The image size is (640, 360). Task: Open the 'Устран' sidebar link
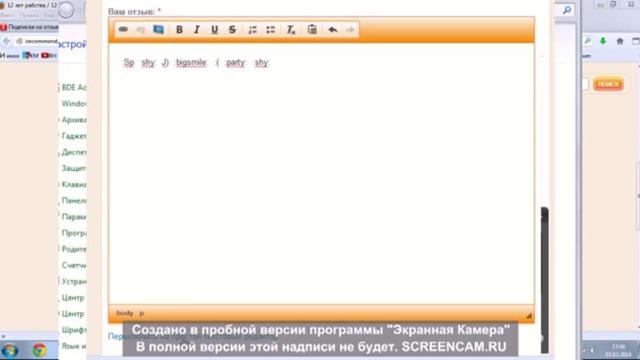point(74,281)
